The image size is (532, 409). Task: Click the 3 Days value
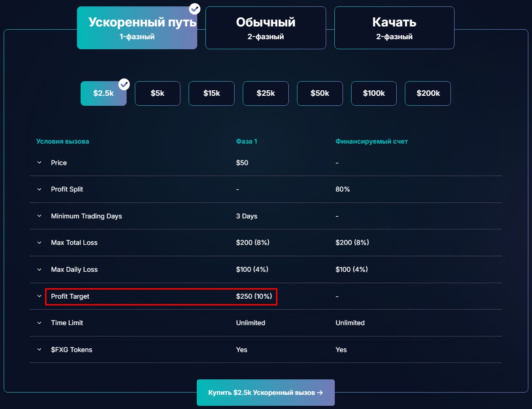(x=247, y=216)
